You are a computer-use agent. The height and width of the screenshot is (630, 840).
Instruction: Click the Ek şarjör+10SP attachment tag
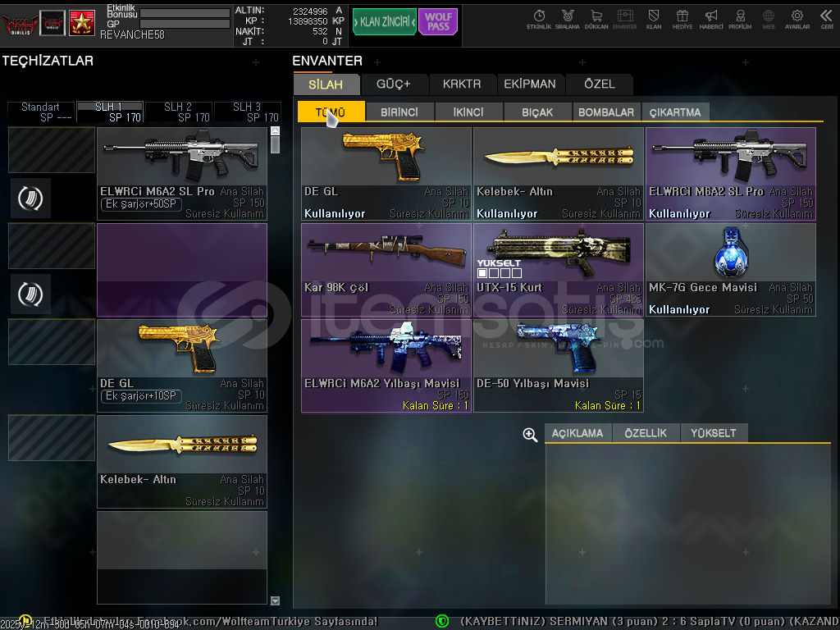click(x=141, y=396)
